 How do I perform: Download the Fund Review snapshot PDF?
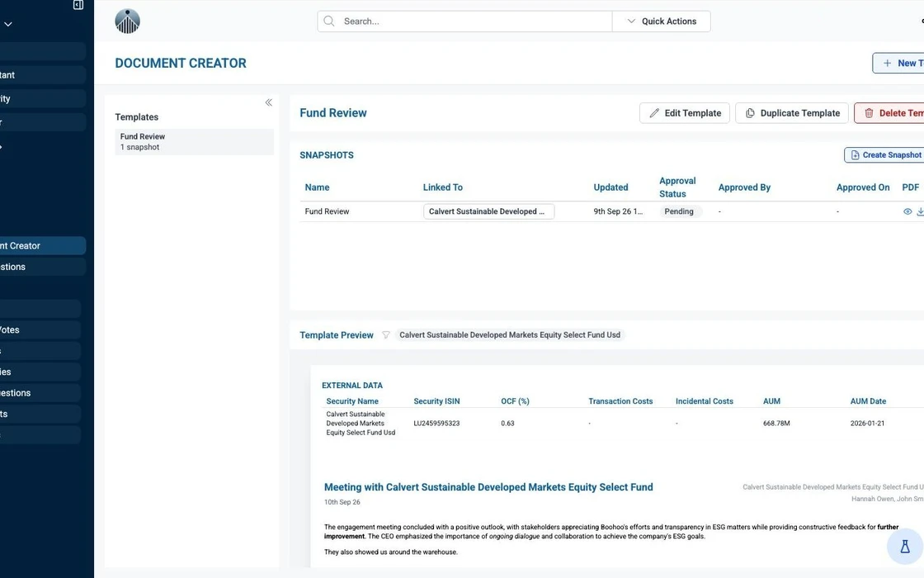point(921,211)
